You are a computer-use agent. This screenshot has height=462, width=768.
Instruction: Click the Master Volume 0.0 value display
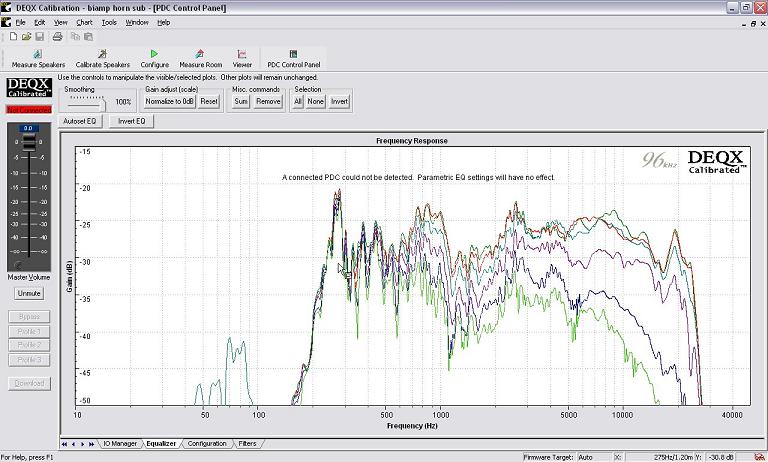[28, 128]
